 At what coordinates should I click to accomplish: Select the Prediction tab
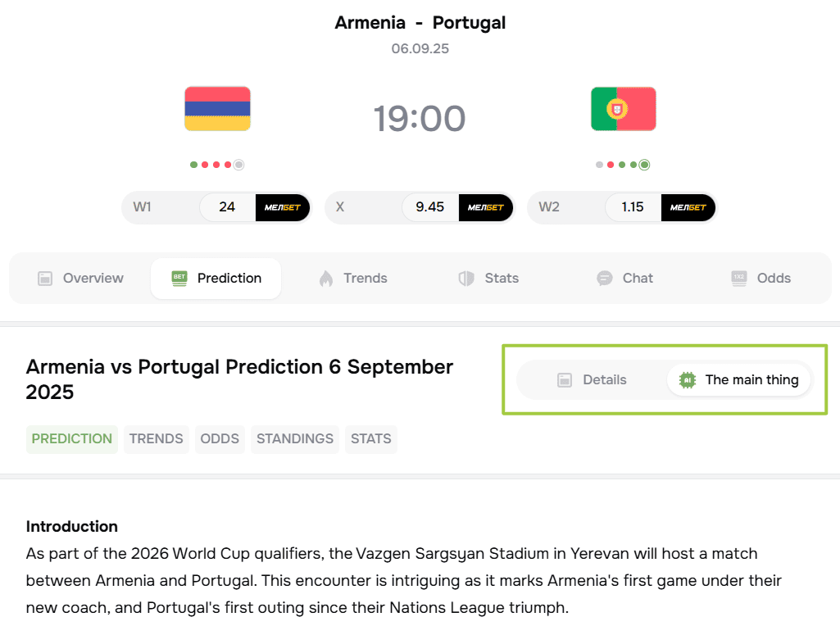(x=216, y=279)
